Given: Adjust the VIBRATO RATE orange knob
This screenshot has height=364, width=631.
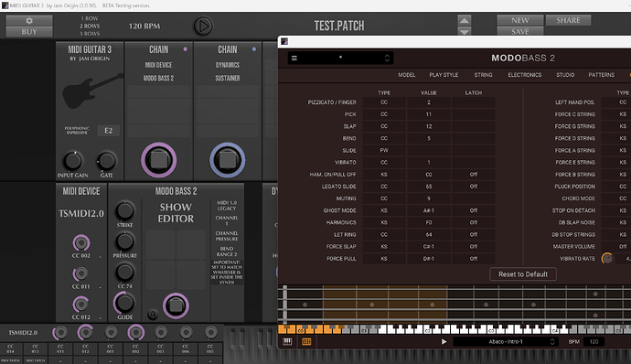Looking at the screenshot, I should [x=607, y=259].
